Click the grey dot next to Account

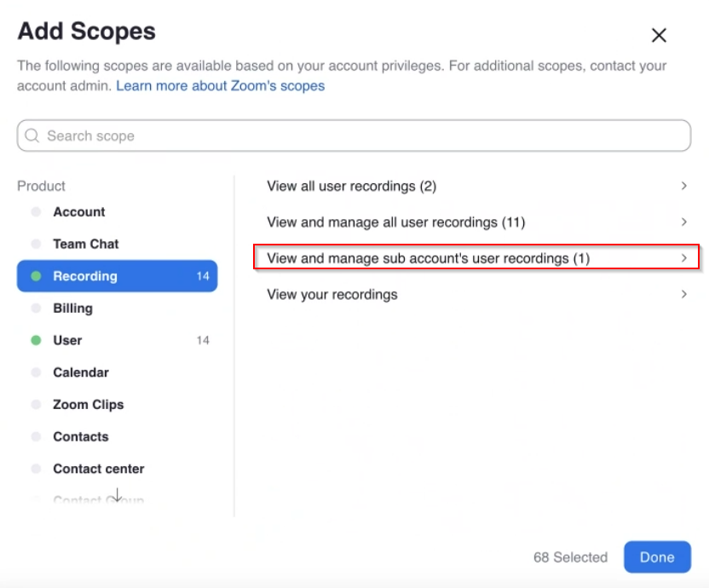[36, 211]
